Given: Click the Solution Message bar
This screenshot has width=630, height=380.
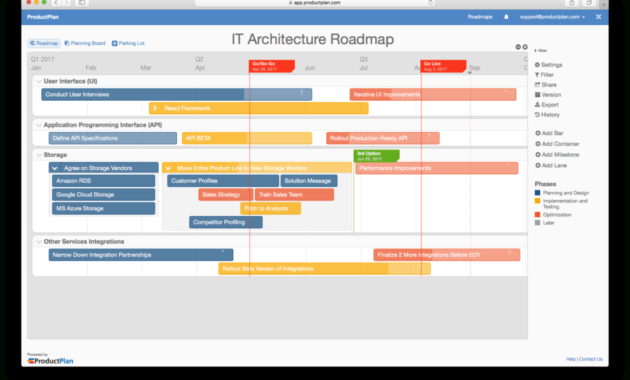Looking at the screenshot, I should point(309,181).
